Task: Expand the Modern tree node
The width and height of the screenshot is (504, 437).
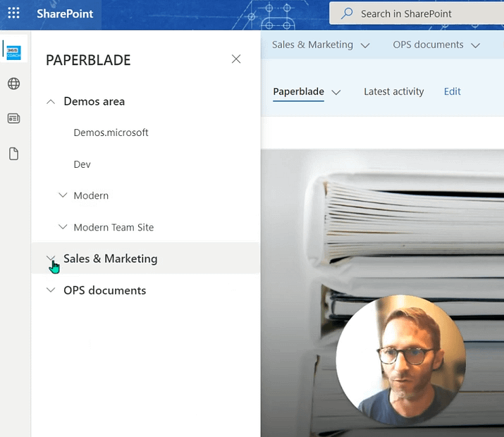Action: coord(63,195)
